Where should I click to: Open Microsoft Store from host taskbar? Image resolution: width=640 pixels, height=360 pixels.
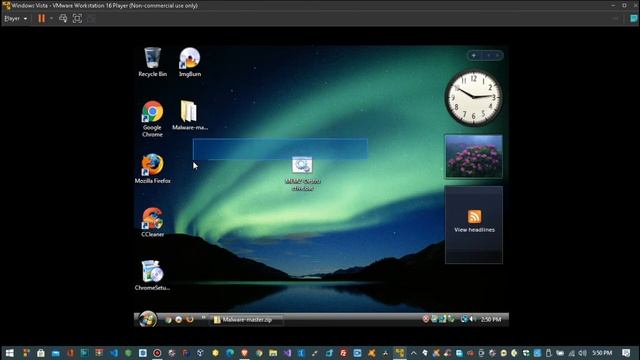(40, 353)
